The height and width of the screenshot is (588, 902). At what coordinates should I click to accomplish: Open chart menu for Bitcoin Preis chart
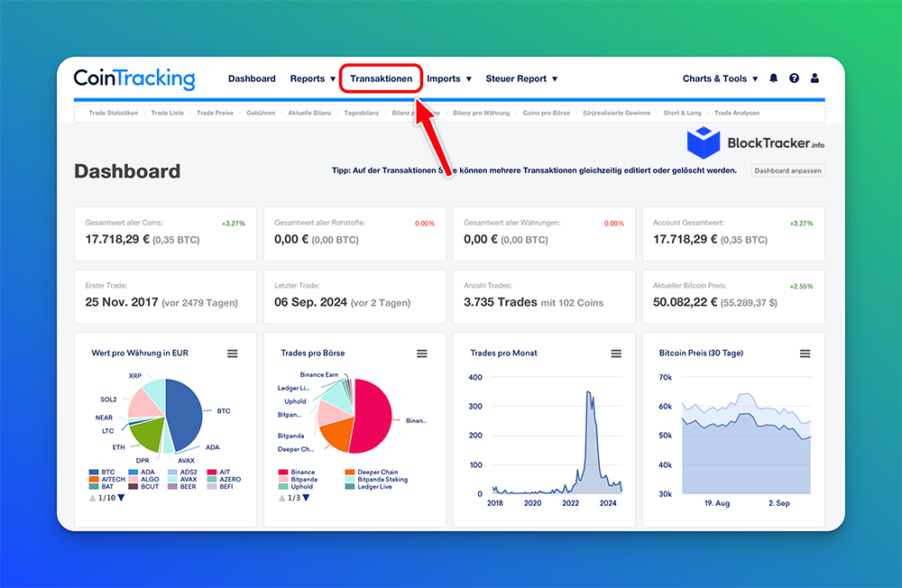tap(805, 354)
